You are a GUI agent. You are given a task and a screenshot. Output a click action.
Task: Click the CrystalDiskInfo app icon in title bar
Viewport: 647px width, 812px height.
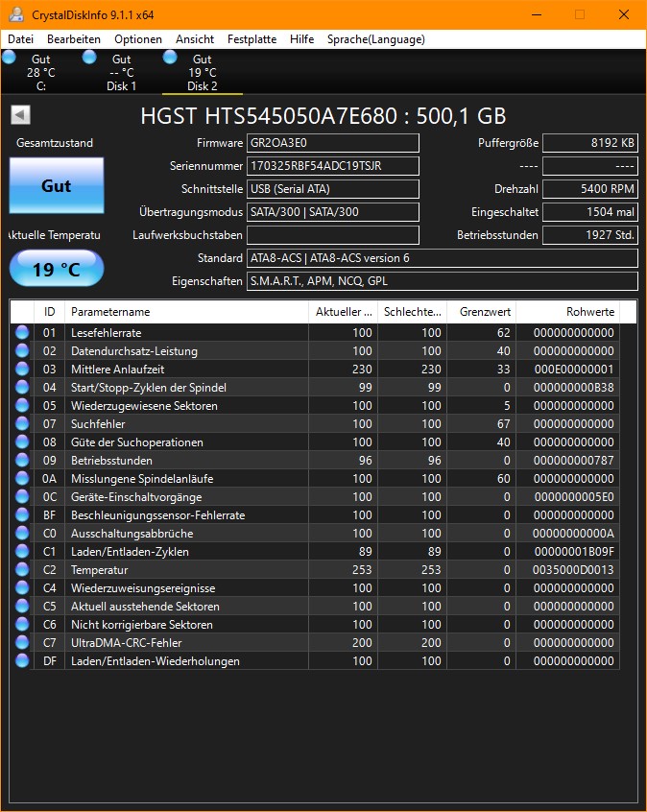tap(15, 14)
